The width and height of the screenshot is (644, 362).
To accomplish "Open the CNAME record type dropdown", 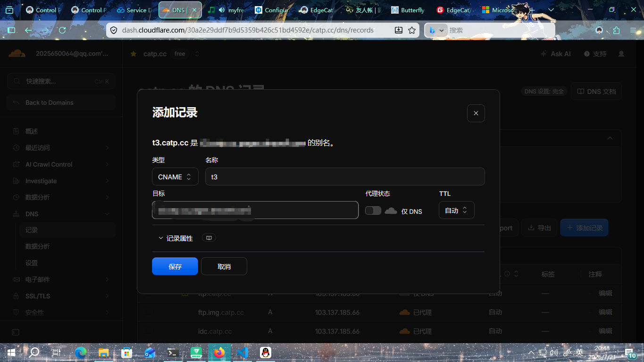I will coord(175,177).
